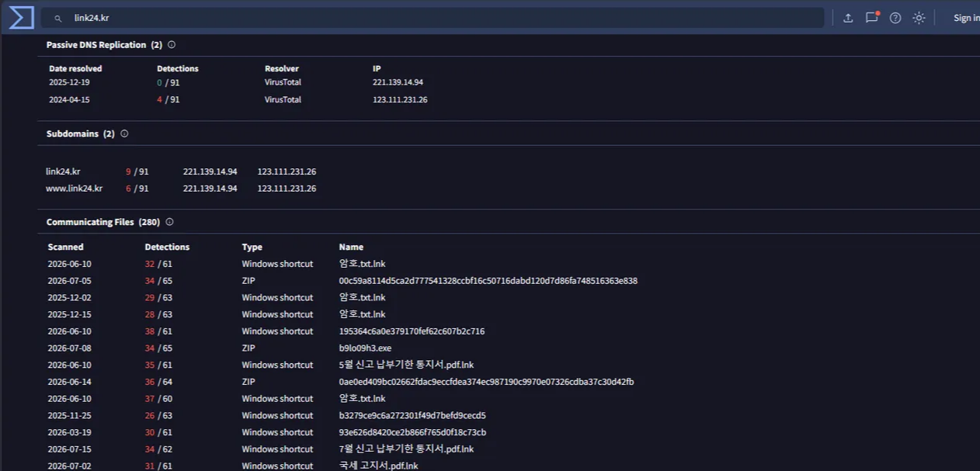Open file 195364c6a0e379170fef62c607b2c716

tap(412, 331)
